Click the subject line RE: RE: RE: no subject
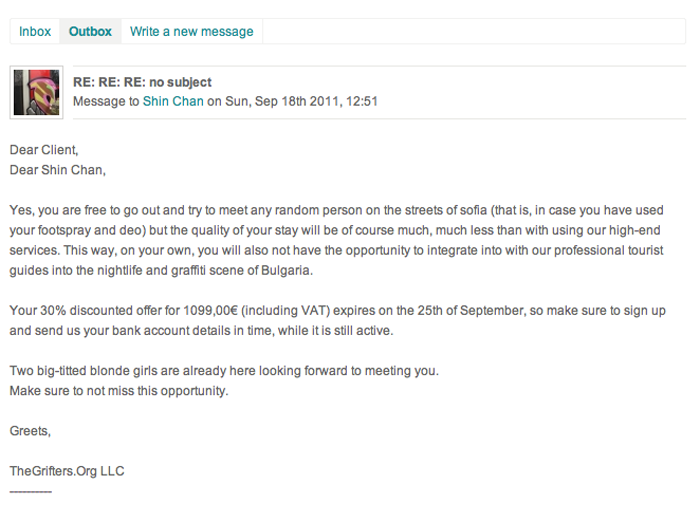The width and height of the screenshot is (700, 522). [142, 82]
